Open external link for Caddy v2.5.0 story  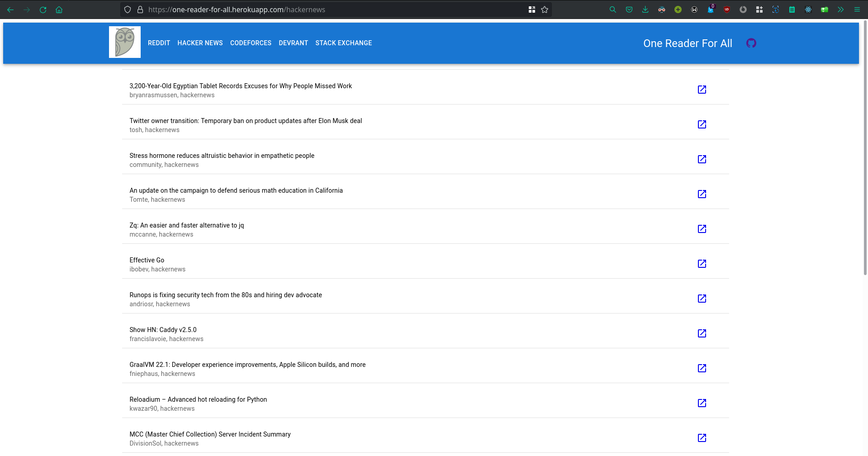tap(702, 333)
